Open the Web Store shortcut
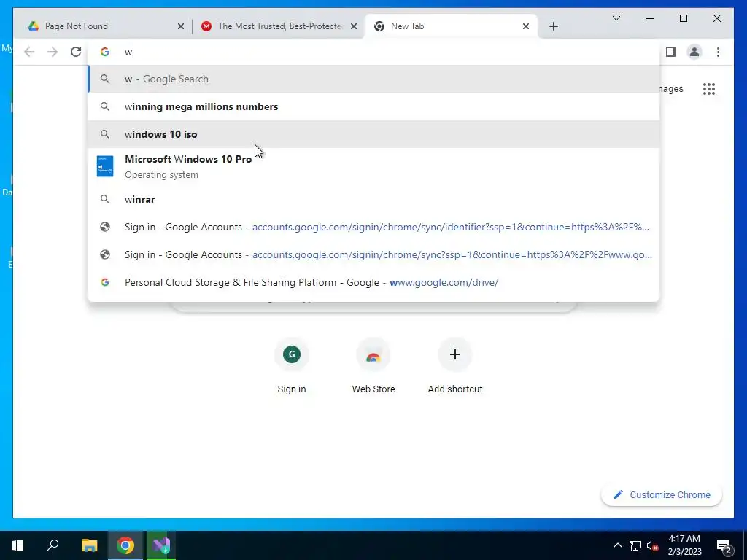This screenshot has height=560, width=747. [x=373, y=367]
